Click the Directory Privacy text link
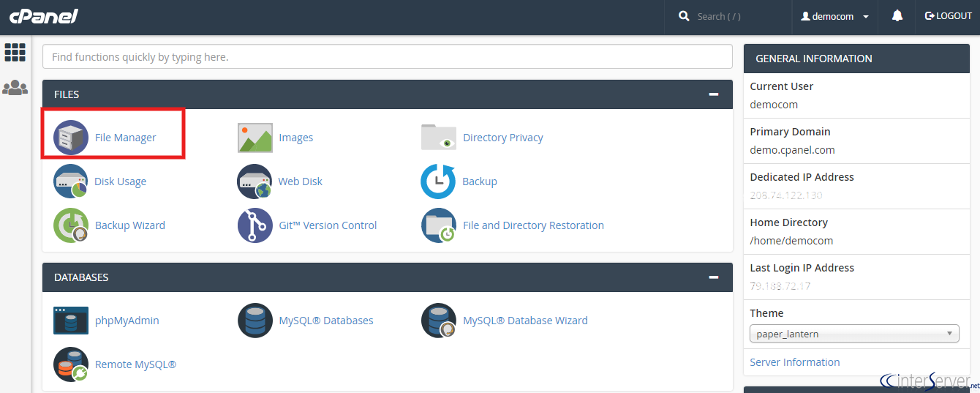The width and height of the screenshot is (980, 393). tap(502, 138)
